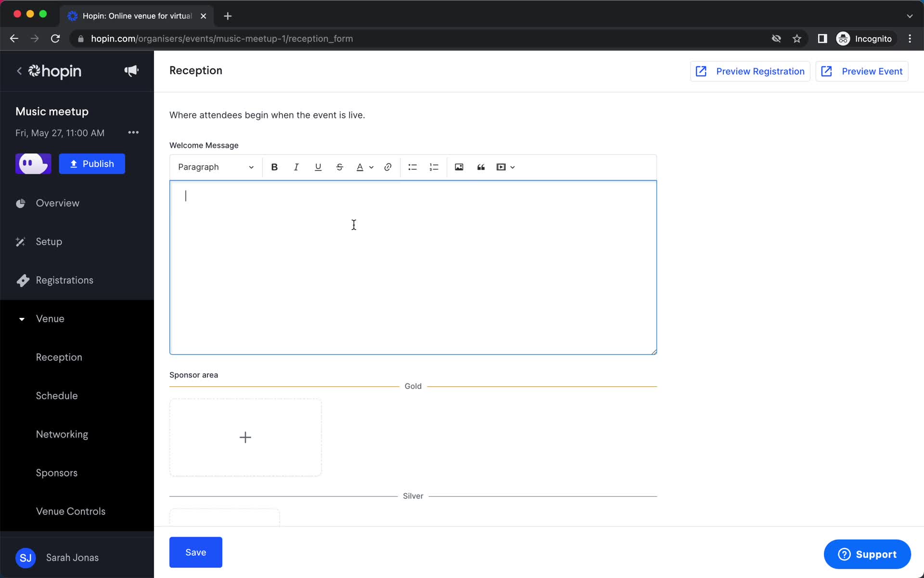Image resolution: width=924 pixels, height=578 pixels.
Task: Toggle incognito mode icon in address bar
Action: pyautogui.click(x=843, y=38)
